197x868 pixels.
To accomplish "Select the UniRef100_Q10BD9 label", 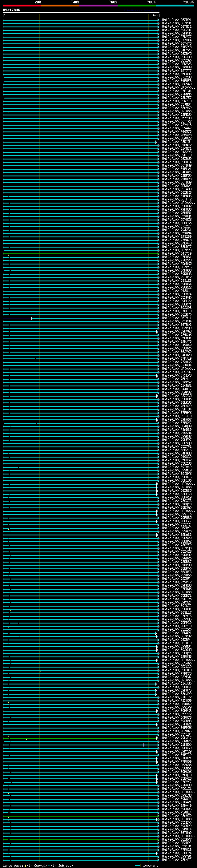I will point(176,67).
